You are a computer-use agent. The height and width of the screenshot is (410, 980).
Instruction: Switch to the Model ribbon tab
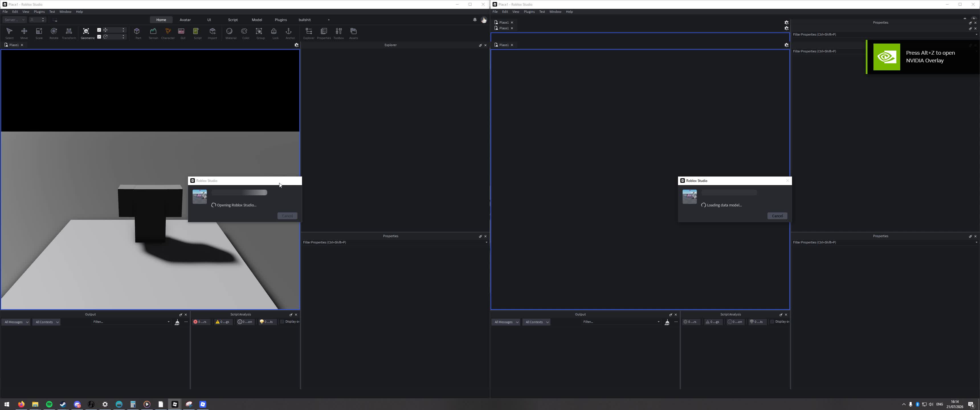click(x=257, y=20)
